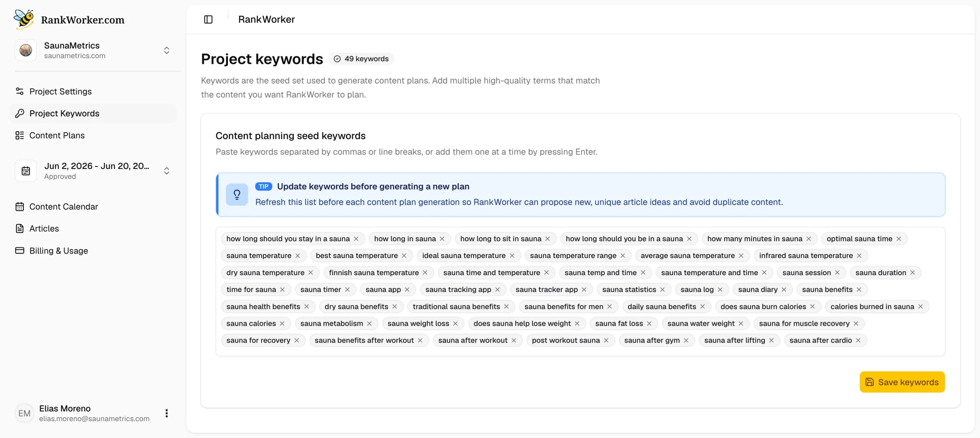Remove 'infrared sauna temperature' keyword

pos(859,256)
